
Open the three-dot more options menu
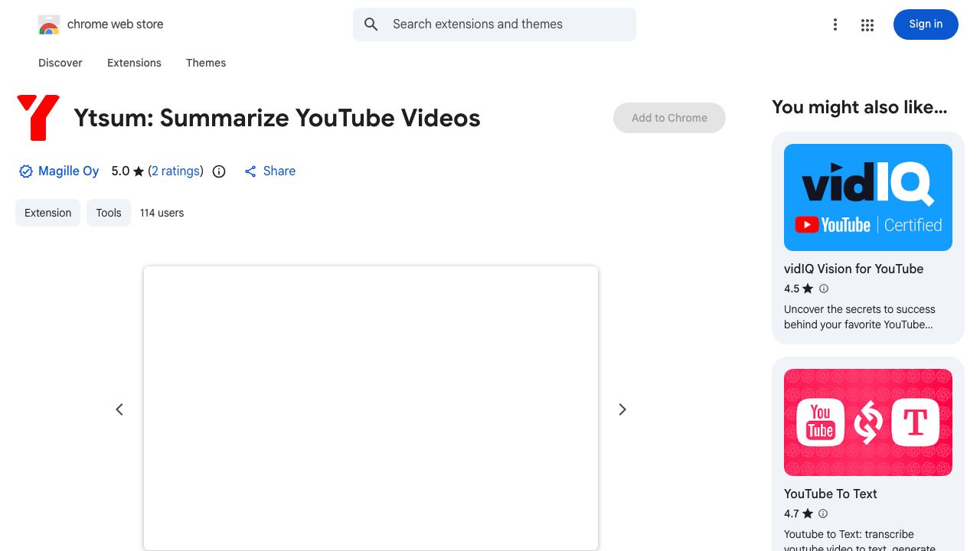(835, 24)
